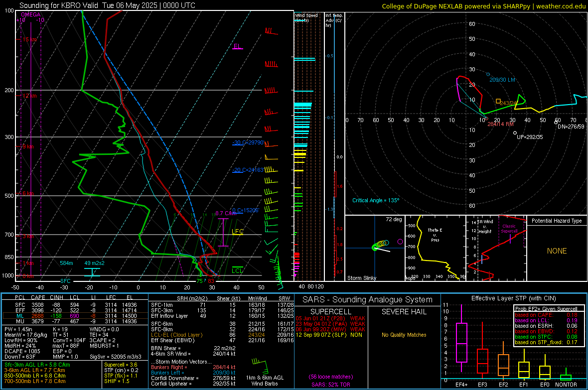Click the Corfidi Downshear = 276/59 kt line
Image resolution: width=588 pixels, height=390 pixels.
click(193, 378)
